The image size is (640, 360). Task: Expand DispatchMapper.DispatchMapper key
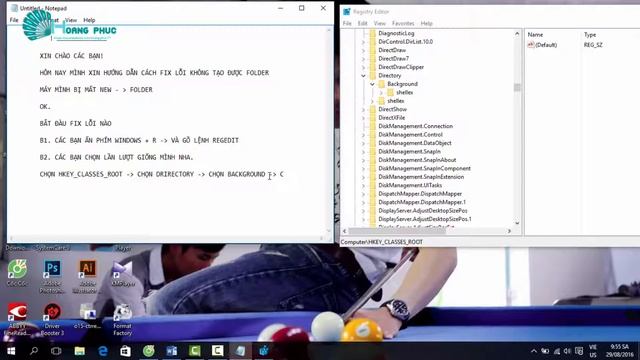363,194
